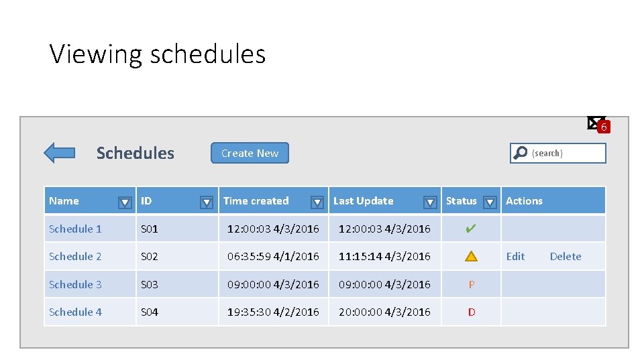Click the orange P status for Schedule 3
This screenshot has width=644, height=362.
472,284
